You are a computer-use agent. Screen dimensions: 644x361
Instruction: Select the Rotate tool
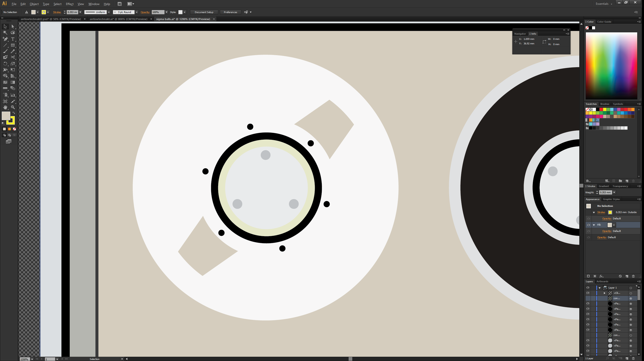5,64
